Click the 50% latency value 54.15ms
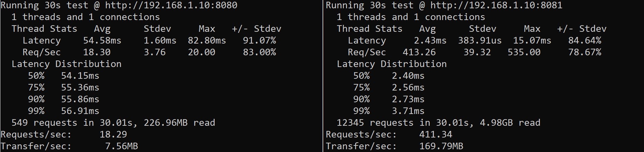644x152 pixels. (x=80, y=76)
